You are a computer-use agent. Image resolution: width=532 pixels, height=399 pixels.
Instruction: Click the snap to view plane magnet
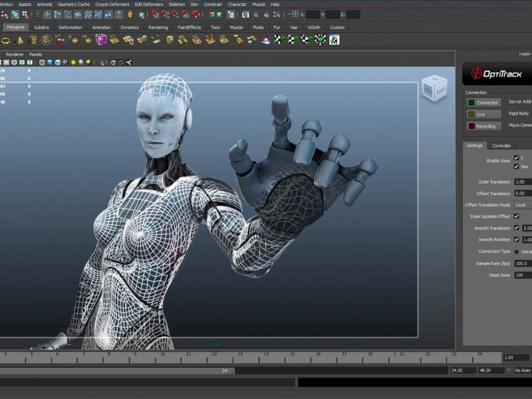[186, 14]
